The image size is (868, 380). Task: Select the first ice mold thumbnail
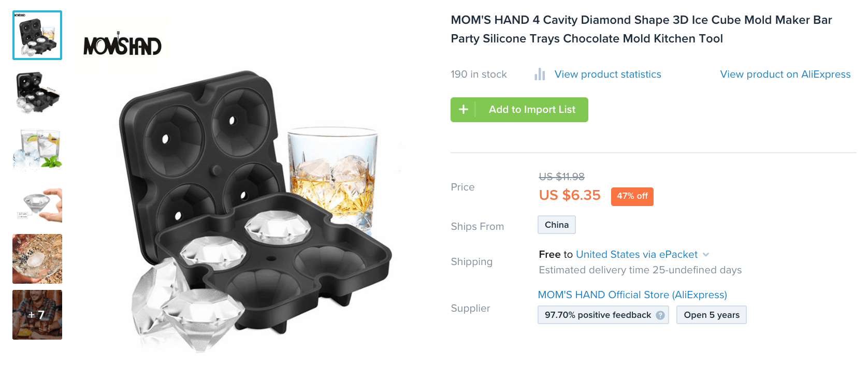37,35
